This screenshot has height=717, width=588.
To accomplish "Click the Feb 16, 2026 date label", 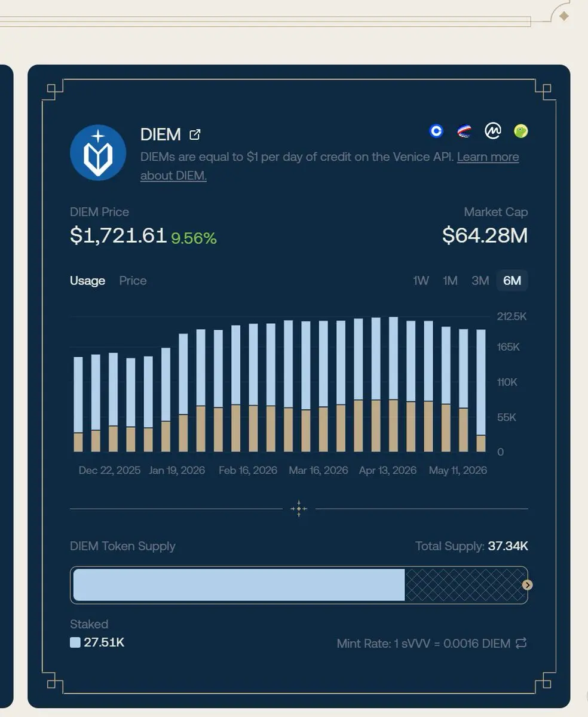I will tap(248, 470).
